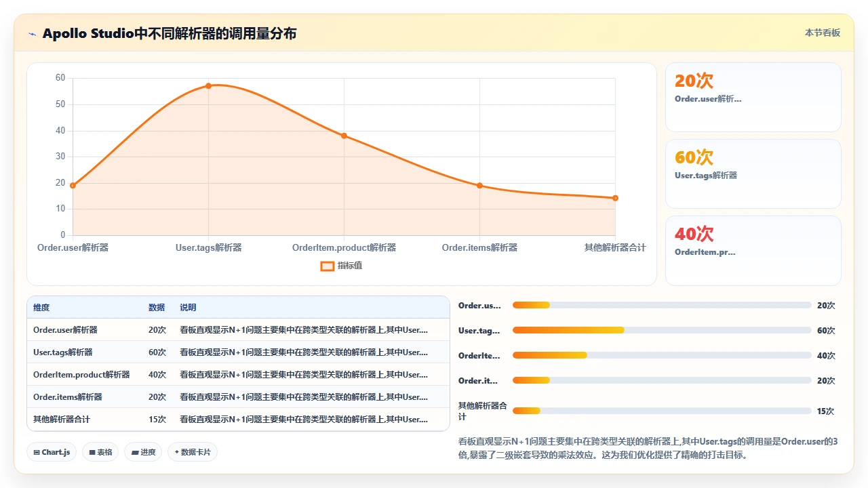Select the User.tags解析器 peak data point

click(208, 86)
